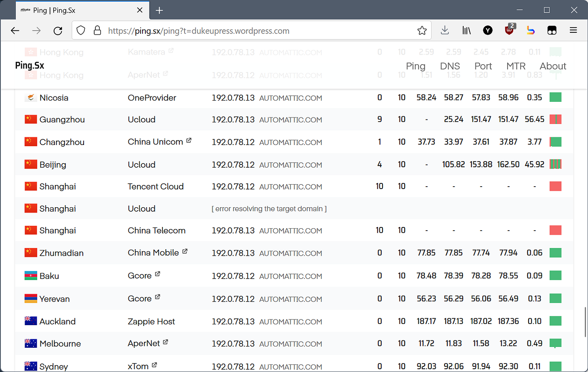The width and height of the screenshot is (588, 372).
Task: Open the external link icon beside China Unicom
Action: [x=189, y=141]
